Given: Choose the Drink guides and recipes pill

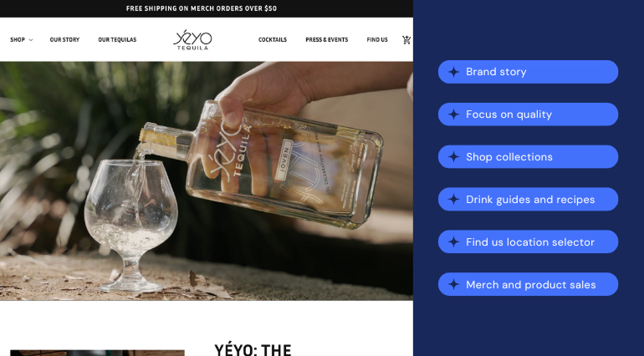Looking at the screenshot, I should tap(528, 200).
